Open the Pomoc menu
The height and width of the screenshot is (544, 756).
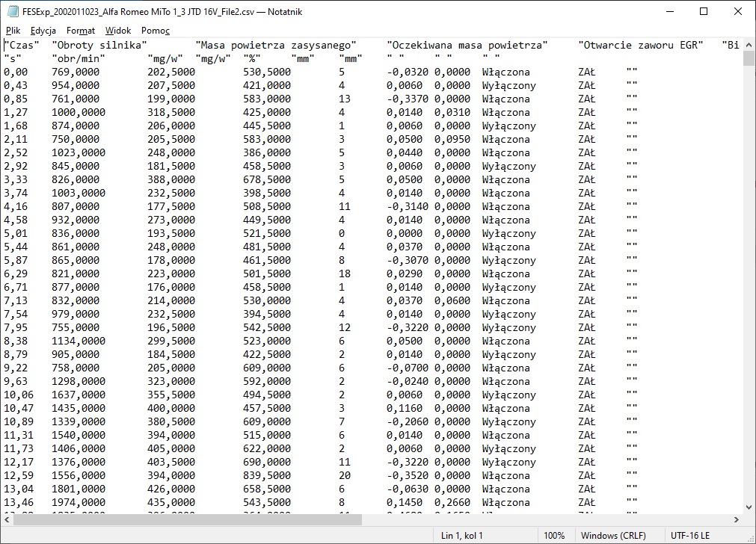click(156, 31)
